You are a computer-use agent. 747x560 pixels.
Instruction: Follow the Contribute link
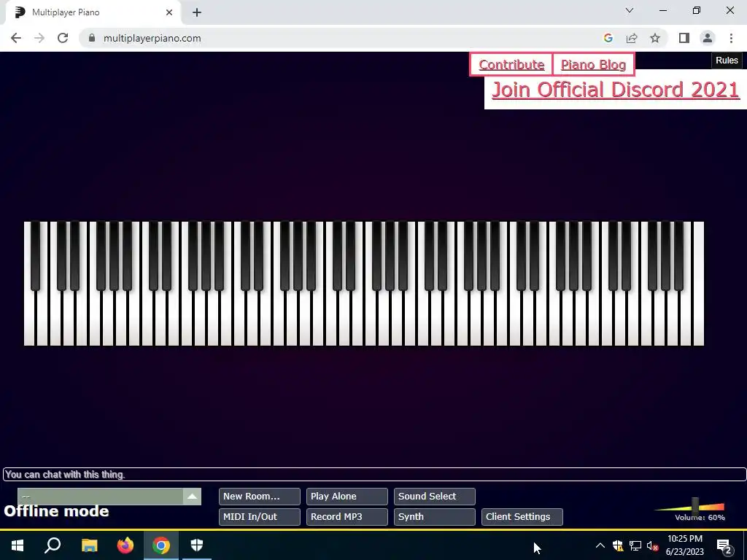[x=511, y=65]
